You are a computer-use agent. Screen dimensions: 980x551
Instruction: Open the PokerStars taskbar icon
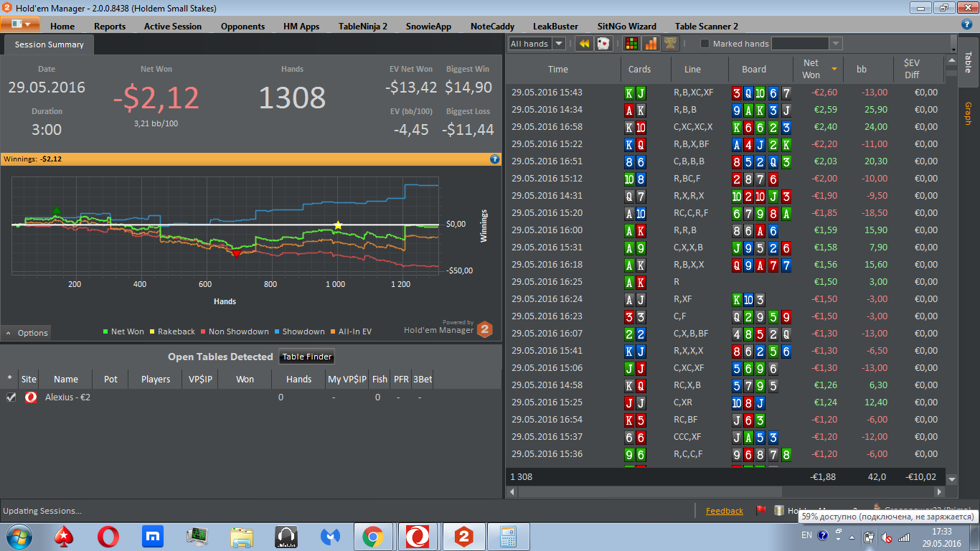[x=64, y=536]
